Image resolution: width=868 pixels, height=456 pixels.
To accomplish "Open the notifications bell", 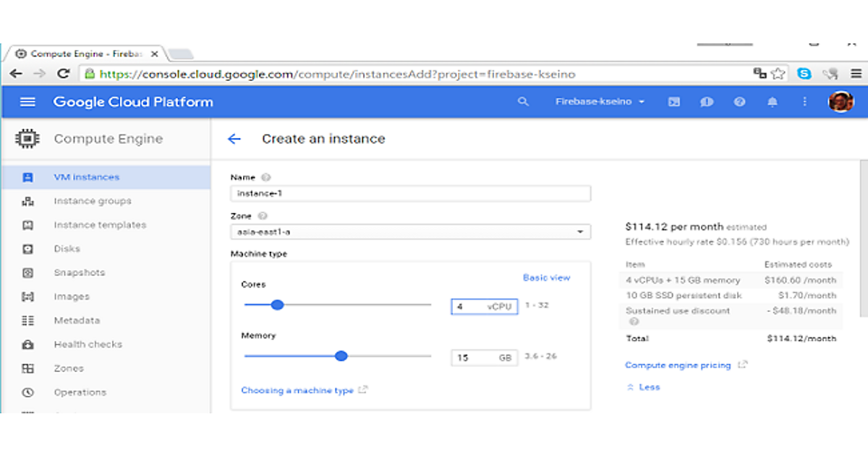I will click(x=772, y=102).
